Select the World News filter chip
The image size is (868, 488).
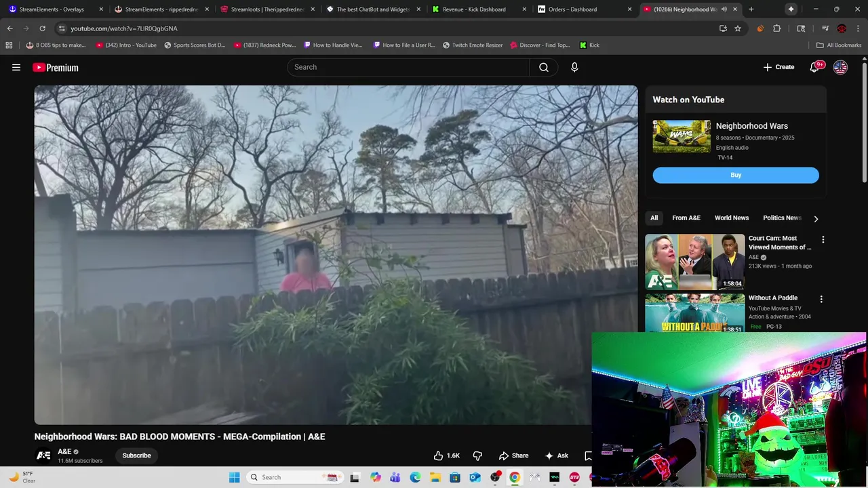click(732, 218)
